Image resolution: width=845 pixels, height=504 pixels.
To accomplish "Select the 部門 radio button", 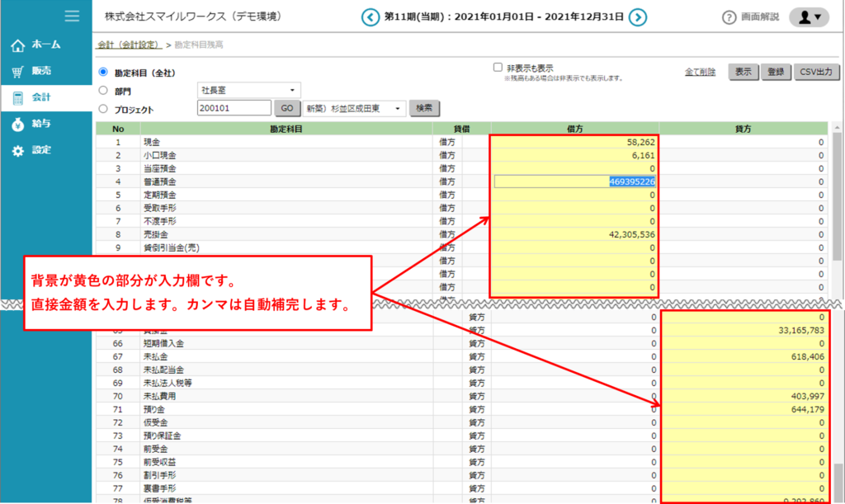I will pos(103,91).
